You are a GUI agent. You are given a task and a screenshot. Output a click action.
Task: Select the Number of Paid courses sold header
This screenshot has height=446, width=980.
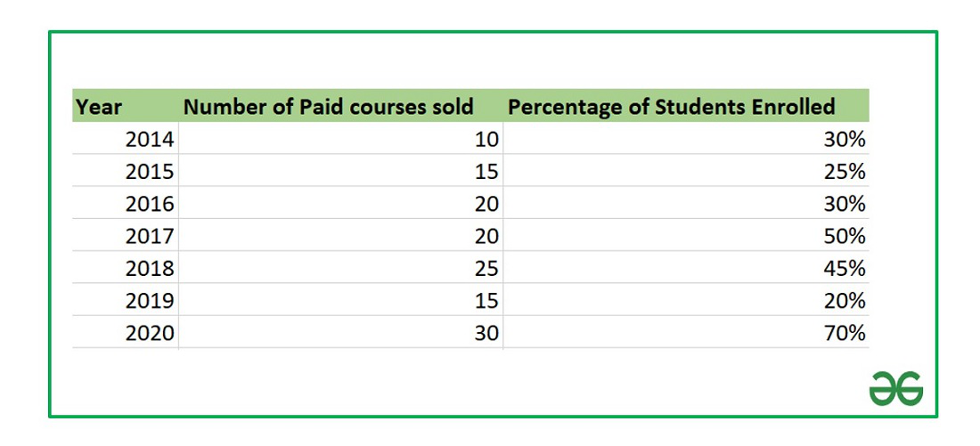click(328, 107)
